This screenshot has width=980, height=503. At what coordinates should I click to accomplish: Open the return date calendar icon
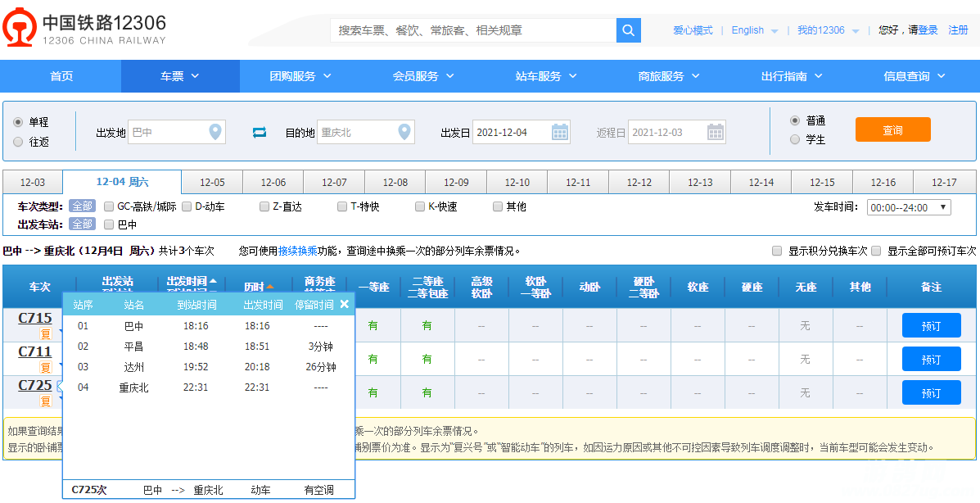(x=716, y=132)
